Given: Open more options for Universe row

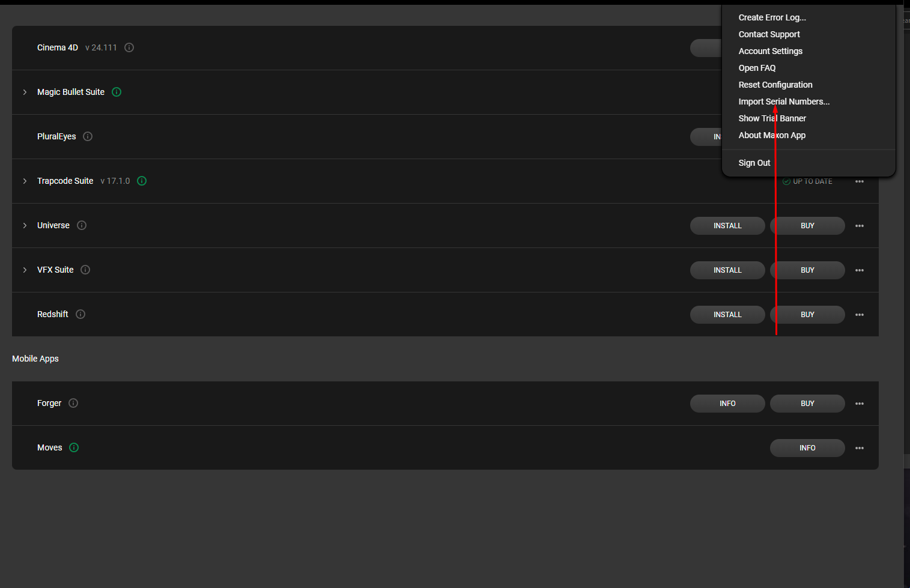Looking at the screenshot, I should 860,226.
